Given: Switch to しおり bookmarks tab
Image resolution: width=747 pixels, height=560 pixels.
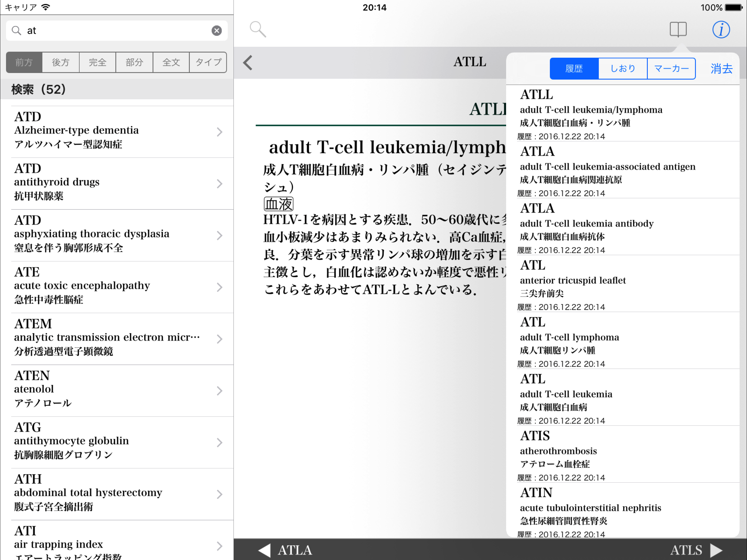Looking at the screenshot, I should click(622, 69).
